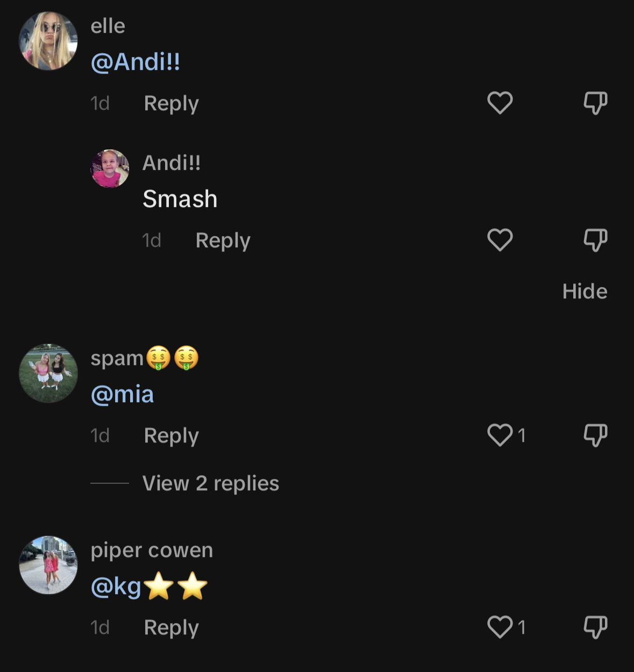Like elle's comment with the heart
This screenshot has width=634, height=672.
(x=500, y=103)
